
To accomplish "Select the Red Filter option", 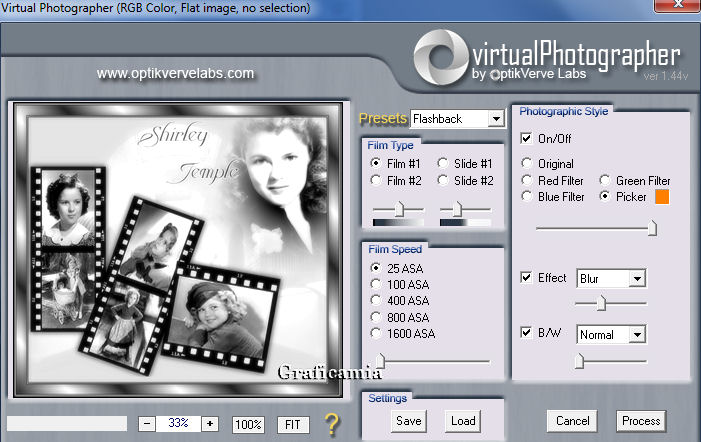I will (x=527, y=180).
